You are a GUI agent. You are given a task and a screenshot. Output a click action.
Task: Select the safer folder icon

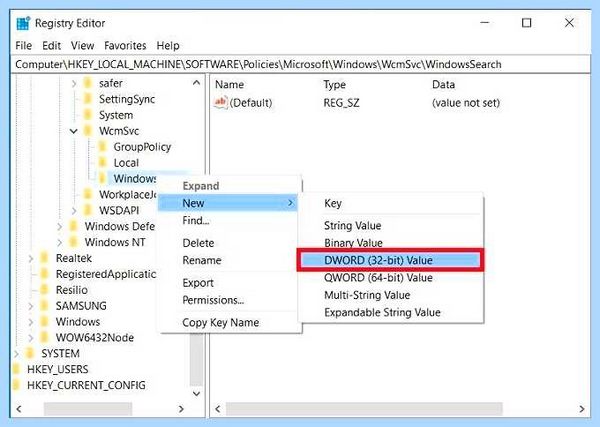pyautogui.click(x=88, y=83)
